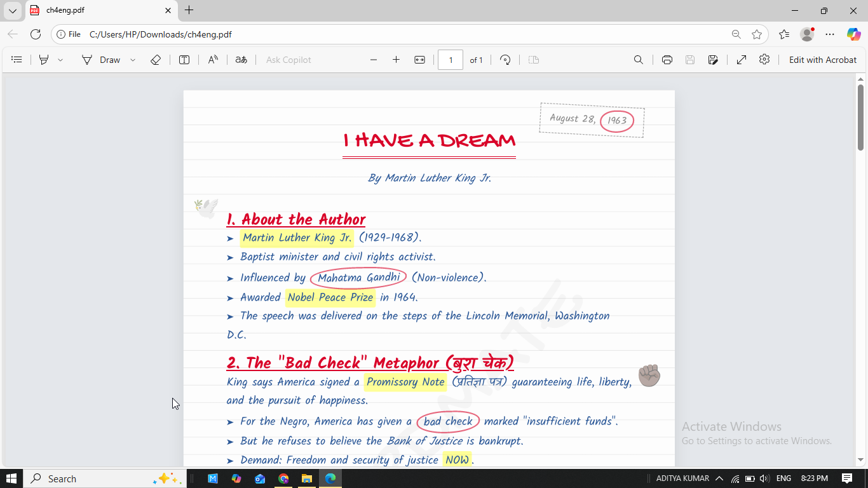Viewport: 868px width, 488px height.
Task: Select the Erase tool
Action: pyautogui.click(x=156, y=60)
